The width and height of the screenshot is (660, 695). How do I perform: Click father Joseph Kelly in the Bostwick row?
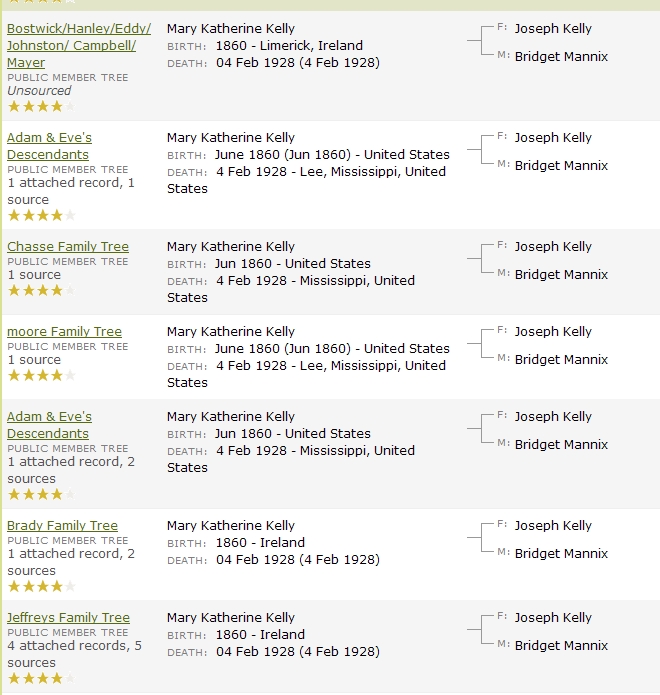[x=553, y=29]
